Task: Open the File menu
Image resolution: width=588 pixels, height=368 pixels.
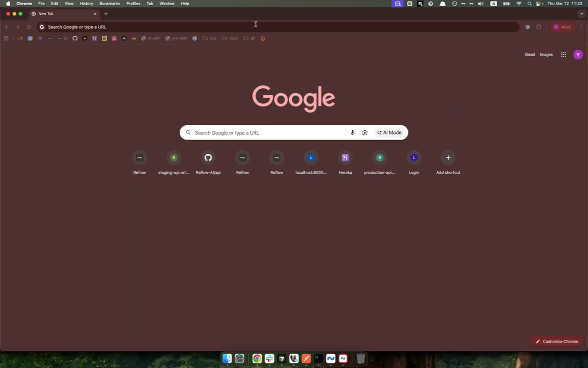Action: coord(41,4)
